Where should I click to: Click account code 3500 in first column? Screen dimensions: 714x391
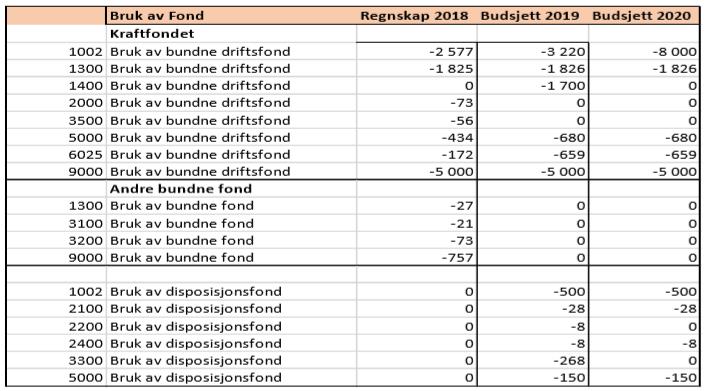(56, 121)
